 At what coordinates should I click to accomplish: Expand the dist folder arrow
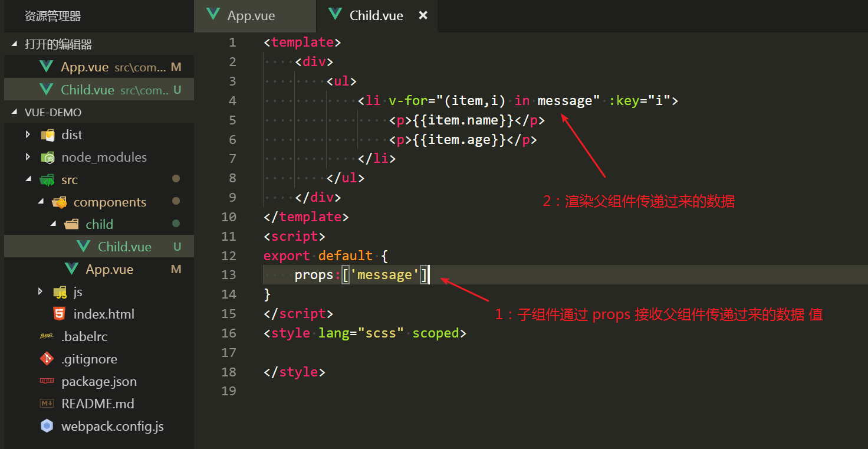pyautogui.click(x=28, y=135)
